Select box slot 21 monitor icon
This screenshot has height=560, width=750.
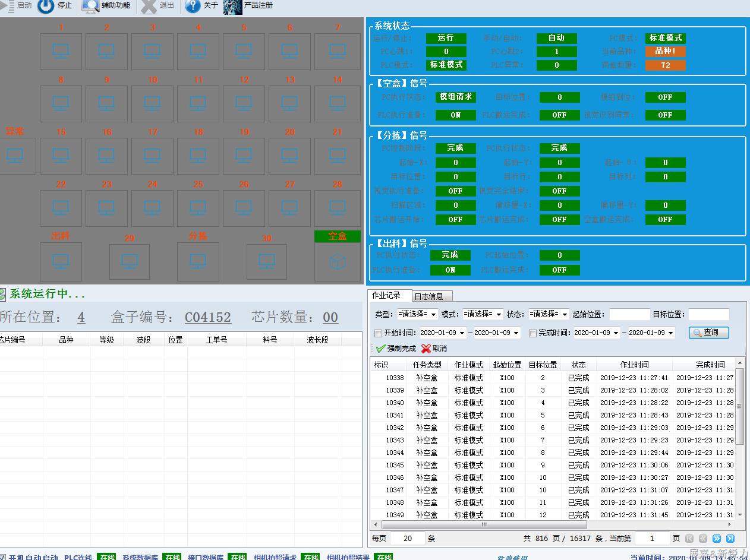tap(337, 156)
